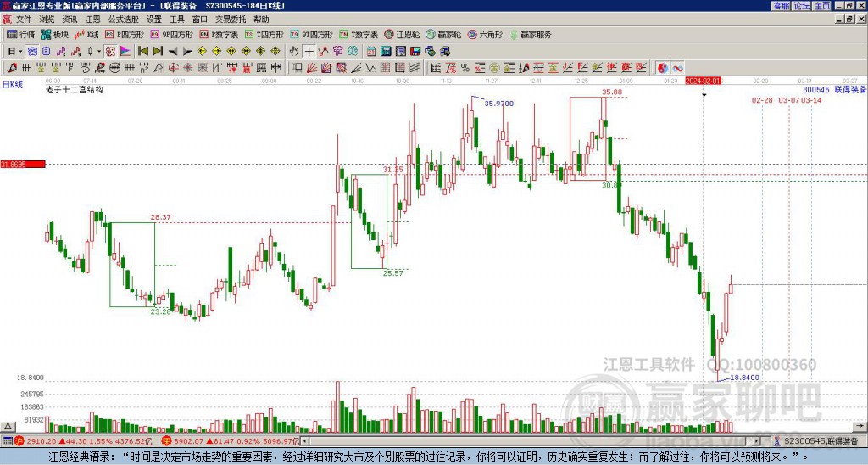Image resolution: width=868 pixels, height=465 pixels.
Task: Open the 六角形 hexagon tool
Action: 486,34
